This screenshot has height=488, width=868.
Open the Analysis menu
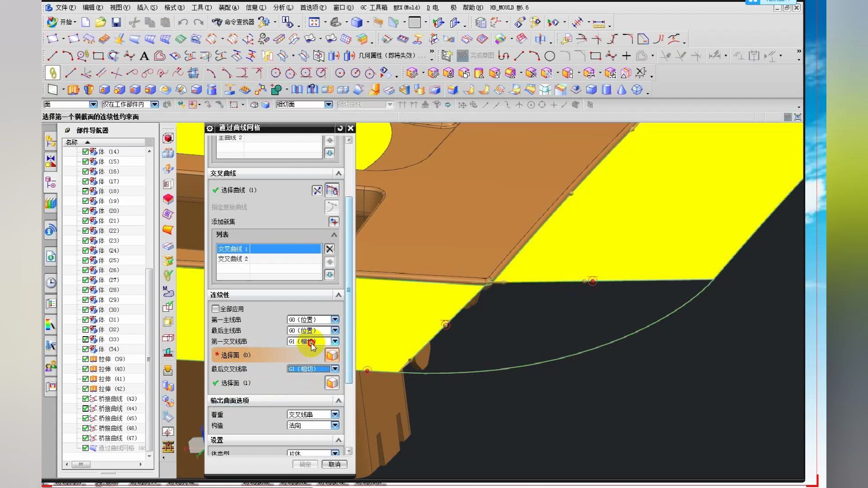pos(283,8)
